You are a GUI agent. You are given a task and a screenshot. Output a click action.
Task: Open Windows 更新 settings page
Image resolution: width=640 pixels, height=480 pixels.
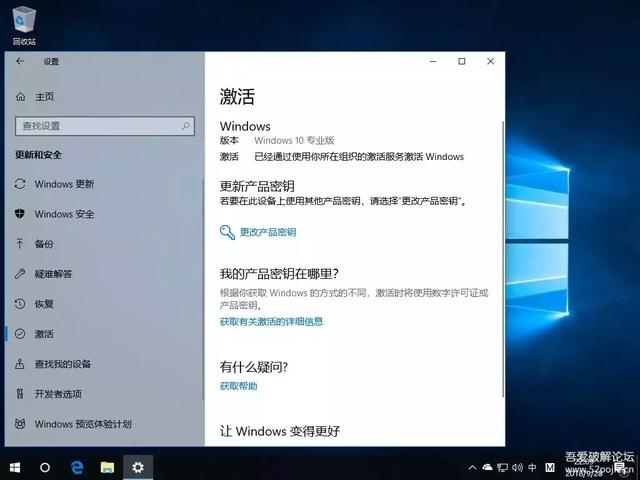click(x=64, y=184)
